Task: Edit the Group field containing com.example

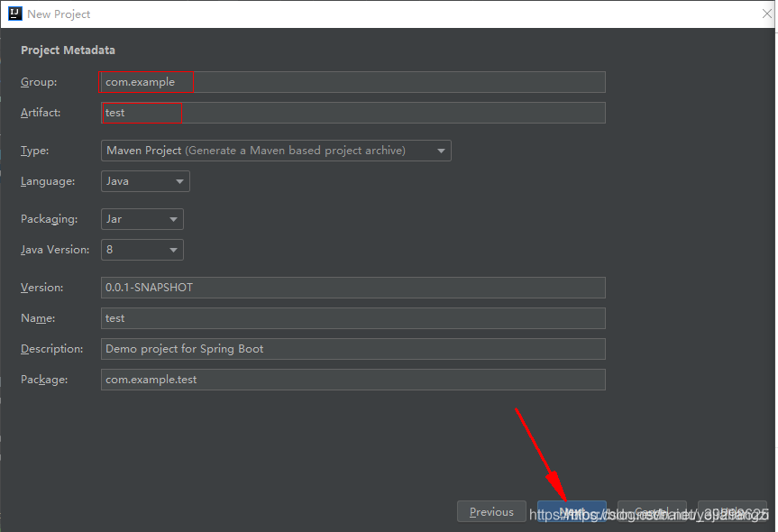Action: [352, 82]
